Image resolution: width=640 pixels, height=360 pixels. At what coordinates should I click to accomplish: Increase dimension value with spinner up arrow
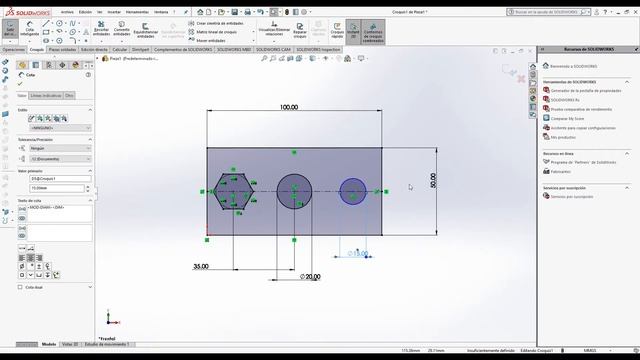88,187
